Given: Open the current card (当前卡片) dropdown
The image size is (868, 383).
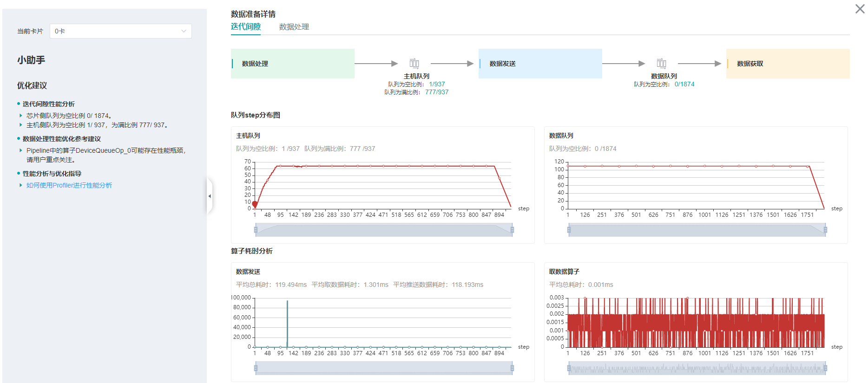Looking at the screenshot, I should click(120, 31).
